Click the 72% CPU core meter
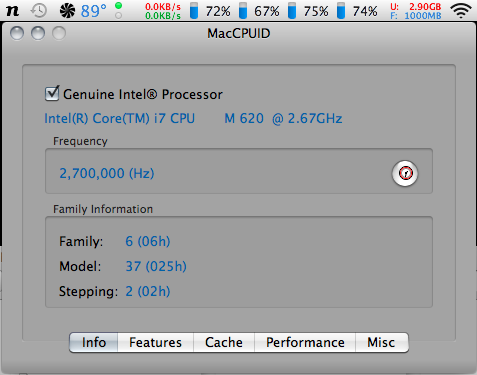Viewport: 477px width, 375px height. tap(210, 11)
